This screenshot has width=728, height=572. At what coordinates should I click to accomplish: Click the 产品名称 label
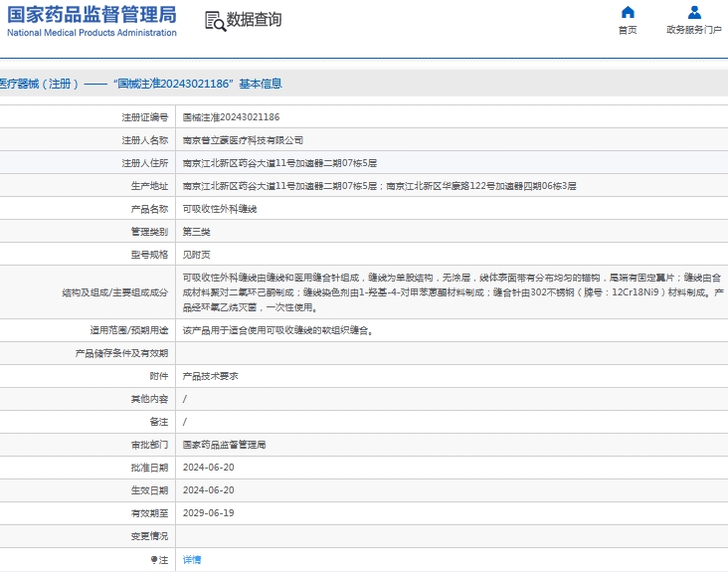tap(149, 209)
